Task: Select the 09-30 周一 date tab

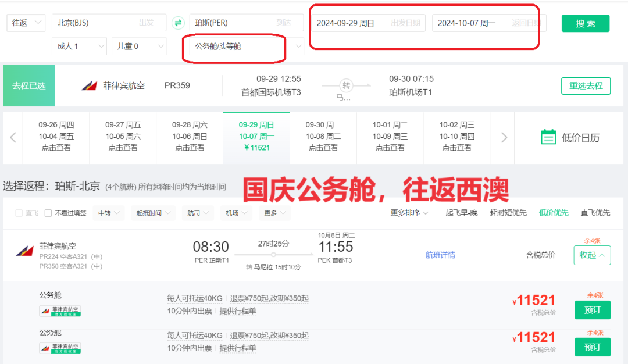Action: coord(323,137)
